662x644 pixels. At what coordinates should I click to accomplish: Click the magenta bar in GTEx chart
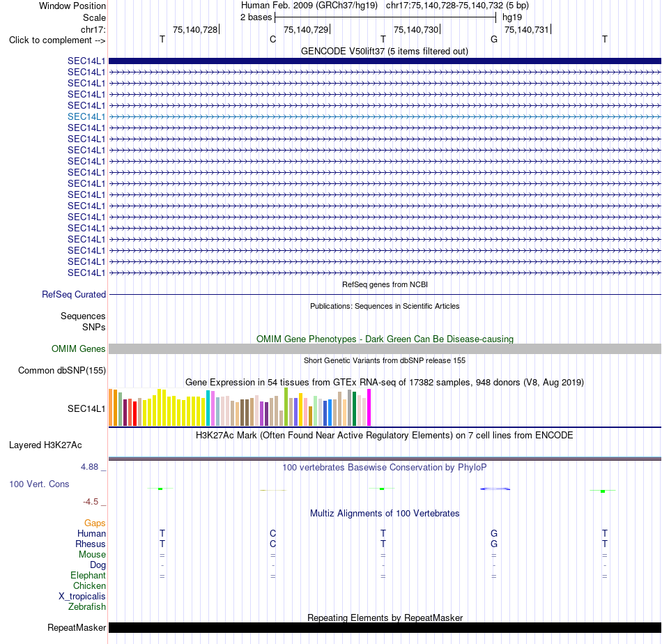pos(369,407)
